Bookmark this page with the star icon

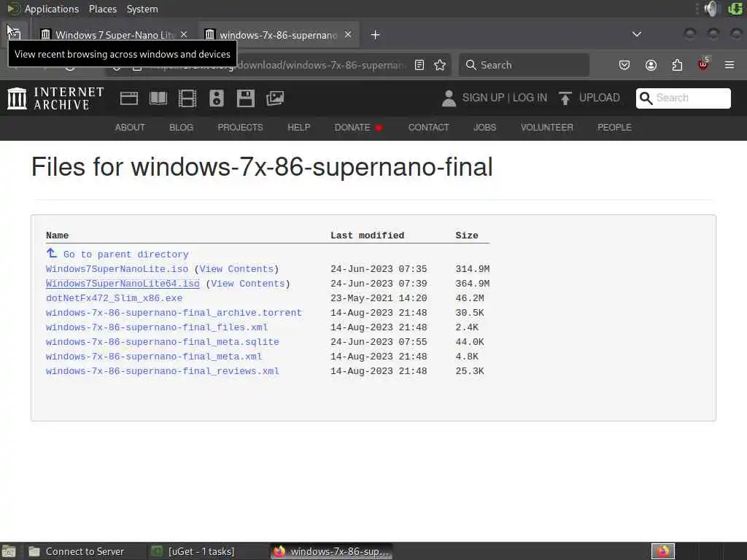pyautogui.click(x=440, y=65)
